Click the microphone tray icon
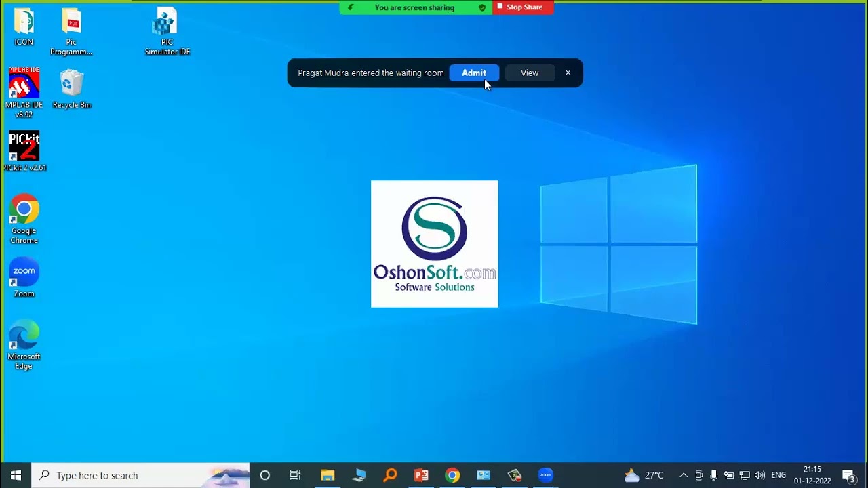 (x=714, y=475)
